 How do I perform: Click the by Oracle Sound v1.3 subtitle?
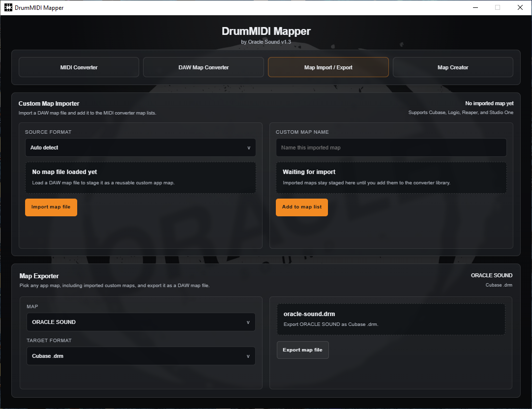click(266, 42)
